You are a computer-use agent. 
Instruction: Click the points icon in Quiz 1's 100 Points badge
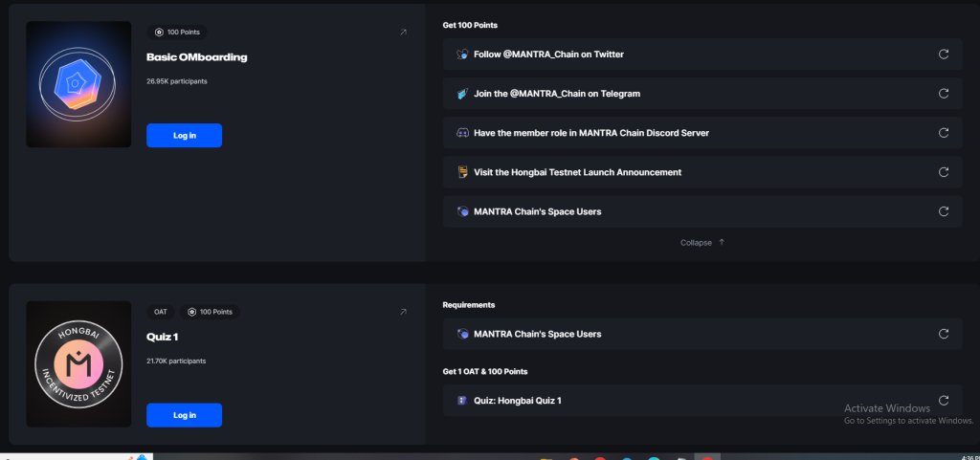pos(191,312)
